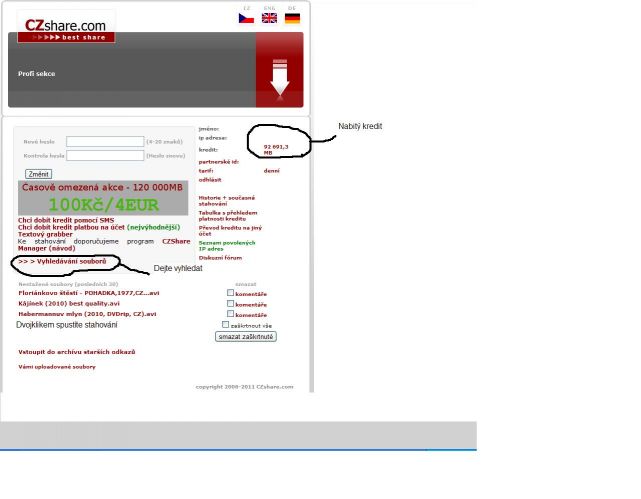Image resolution: width=641 pixels, height=499 pixels.
Task: Tick checkbox for Habermannuv mlyn row
Action: coord(231,313)
